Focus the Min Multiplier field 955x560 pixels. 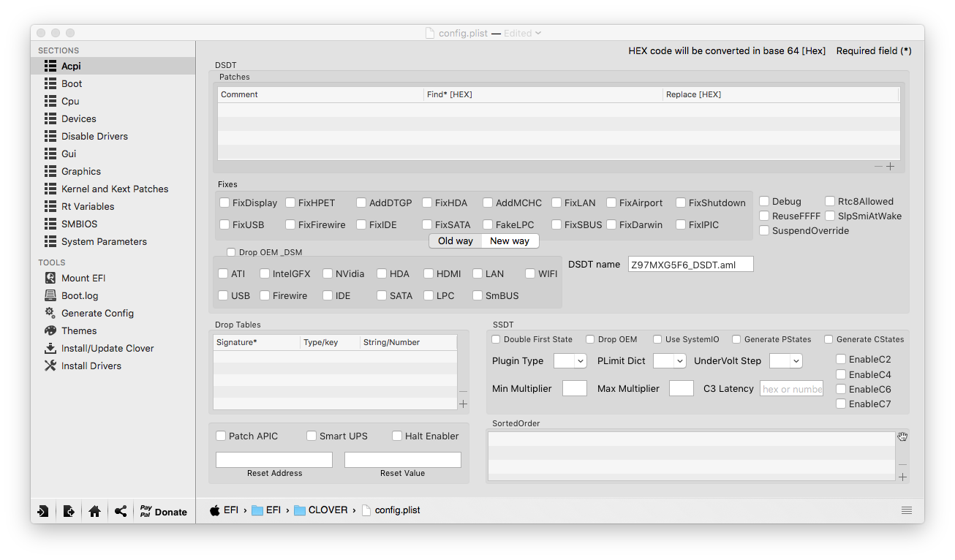pos(575,388)
